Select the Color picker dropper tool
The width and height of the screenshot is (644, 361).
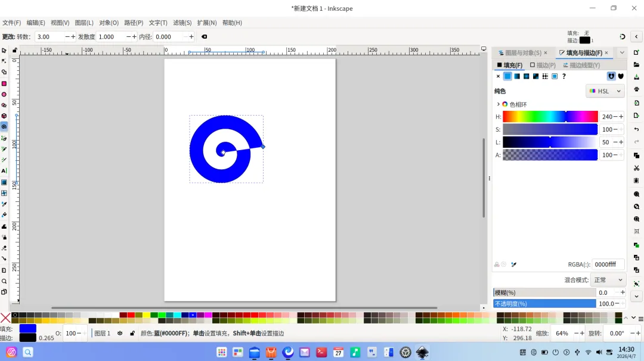coord(4,204)
